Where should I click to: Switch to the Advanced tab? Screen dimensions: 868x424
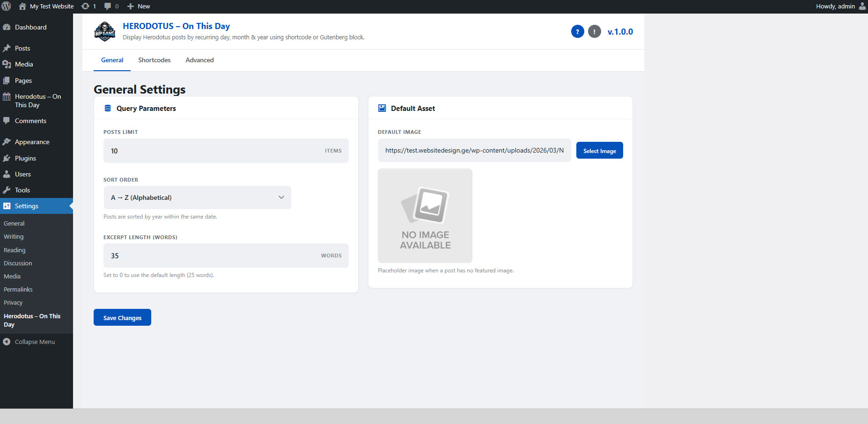pyautogui.click(x=199, y=60)
